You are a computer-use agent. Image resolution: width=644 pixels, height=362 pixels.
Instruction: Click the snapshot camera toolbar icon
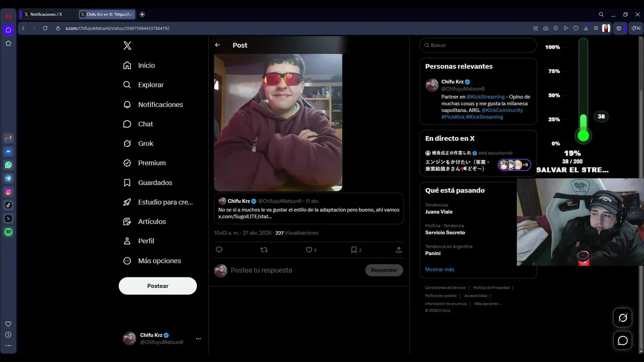pyautogui.click(x=546, y=28)
